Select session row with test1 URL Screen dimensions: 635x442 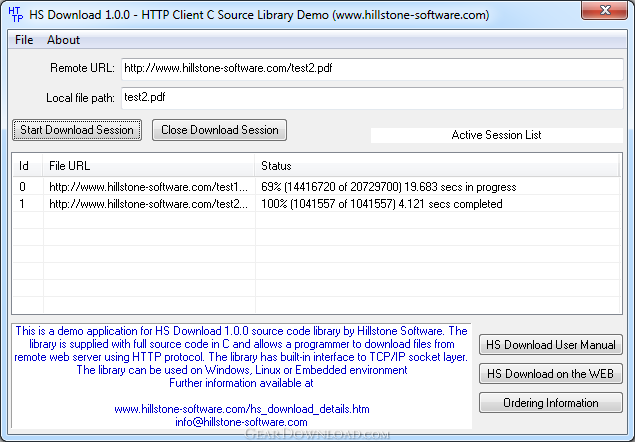pos(317,187)
